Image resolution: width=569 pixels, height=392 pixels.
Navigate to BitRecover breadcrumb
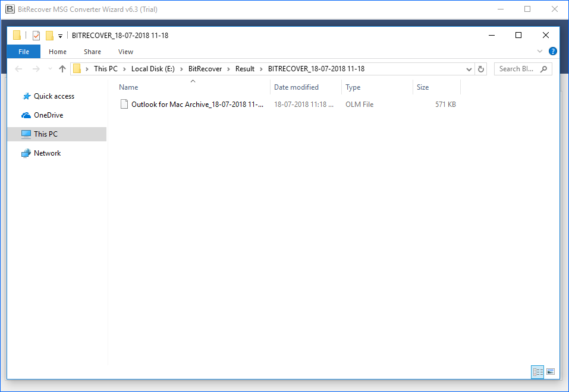tap(205, 68)
